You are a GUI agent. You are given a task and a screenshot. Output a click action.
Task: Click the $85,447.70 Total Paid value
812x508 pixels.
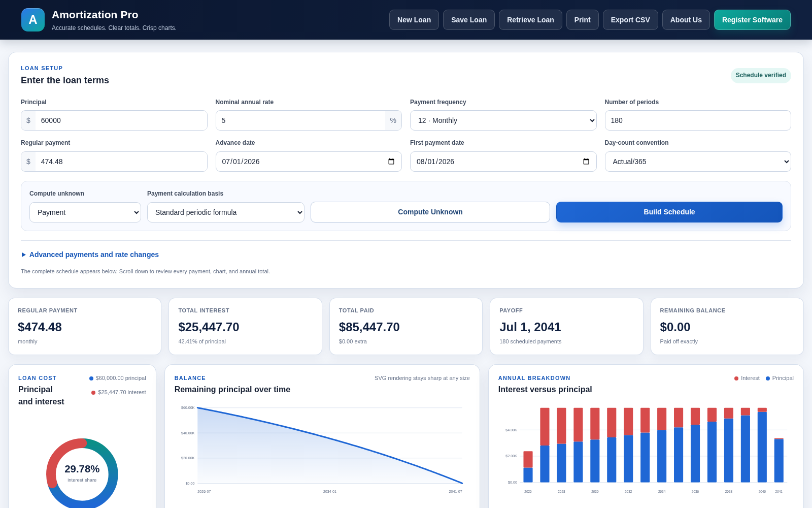[x=369, y=327]
